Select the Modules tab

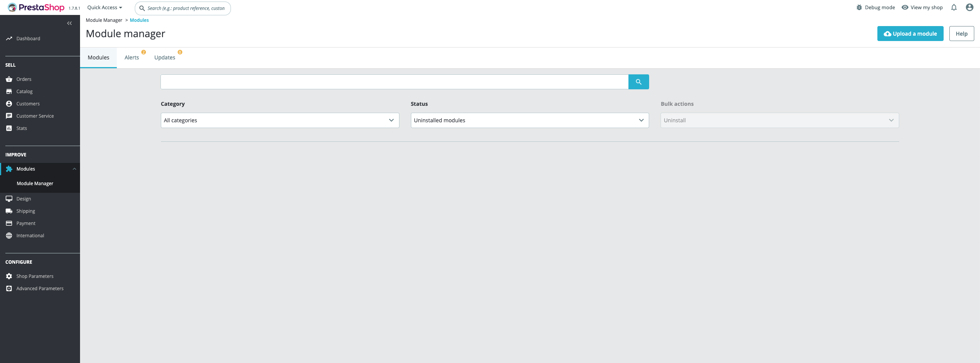tap(98, 57)
